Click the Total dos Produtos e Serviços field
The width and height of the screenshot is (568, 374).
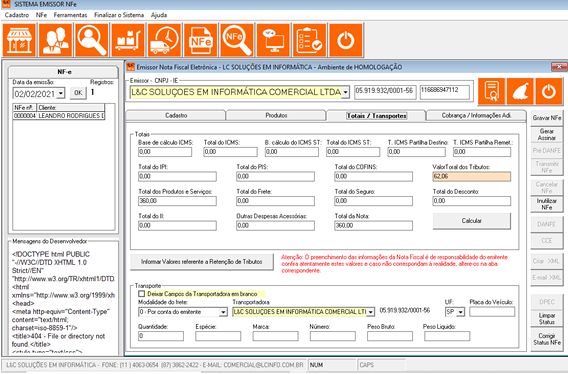coord(178,201)
